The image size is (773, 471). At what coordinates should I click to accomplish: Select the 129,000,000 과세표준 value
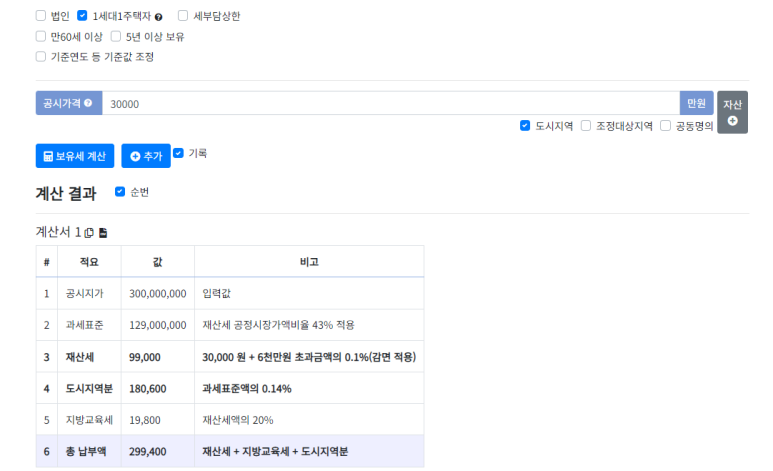[x=158, y=325]
